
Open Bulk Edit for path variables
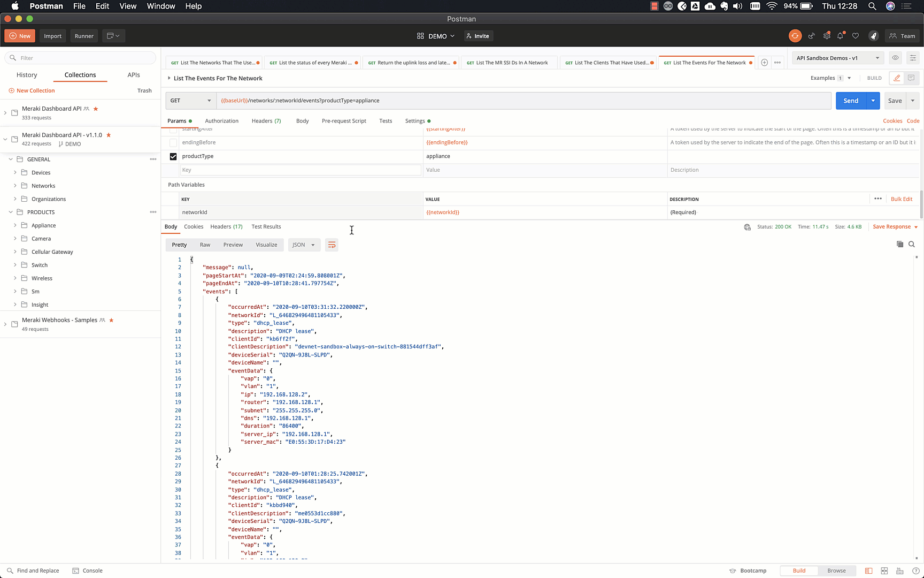pyautogui.click(x=902, y=199)
